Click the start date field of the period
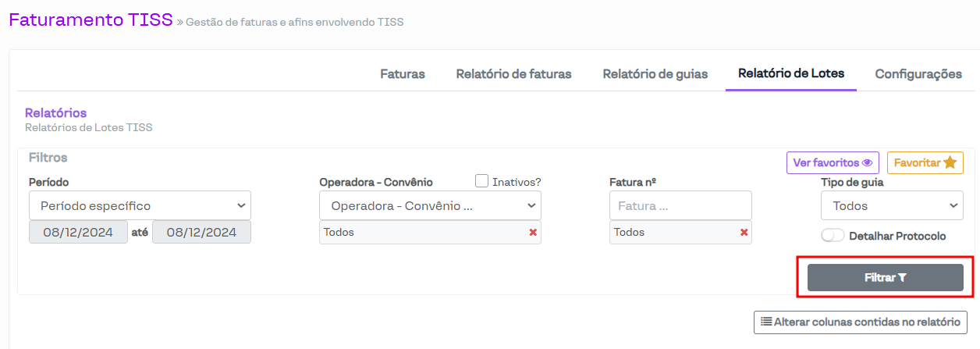The image size is (980, 349). [78, 232]
